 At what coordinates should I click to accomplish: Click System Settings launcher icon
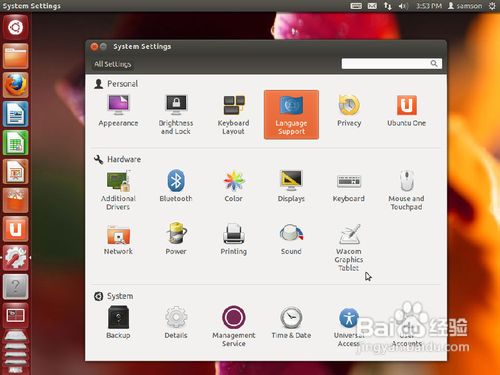coord(15,258)
